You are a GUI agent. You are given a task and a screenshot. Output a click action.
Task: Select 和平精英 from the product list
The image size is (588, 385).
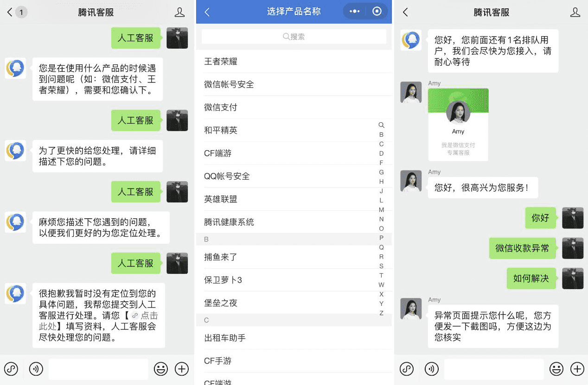294,130
